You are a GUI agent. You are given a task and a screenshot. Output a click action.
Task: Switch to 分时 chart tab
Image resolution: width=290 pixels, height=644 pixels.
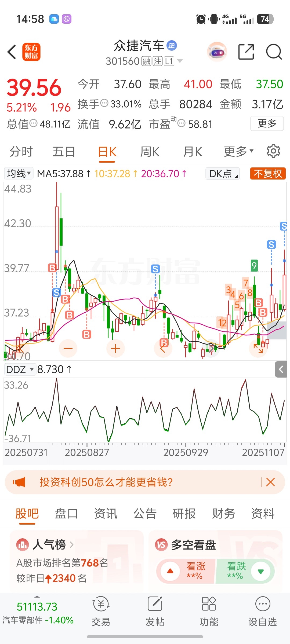click(21, 151)
